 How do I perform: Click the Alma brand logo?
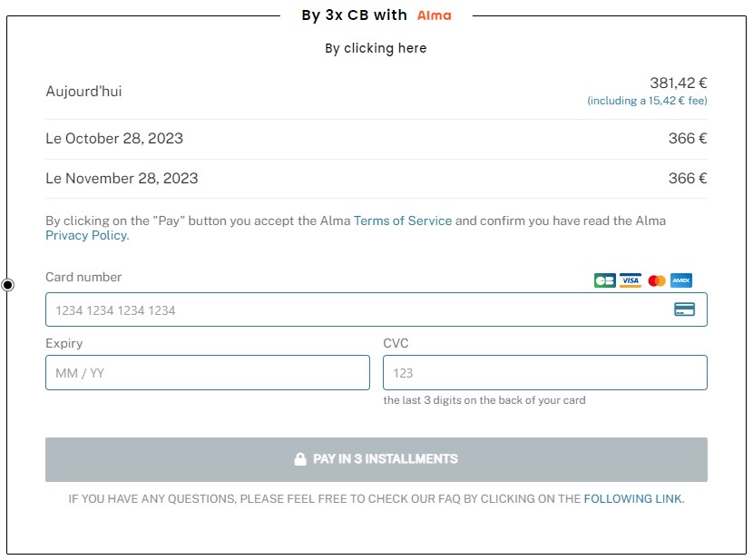tap(435, 15)
